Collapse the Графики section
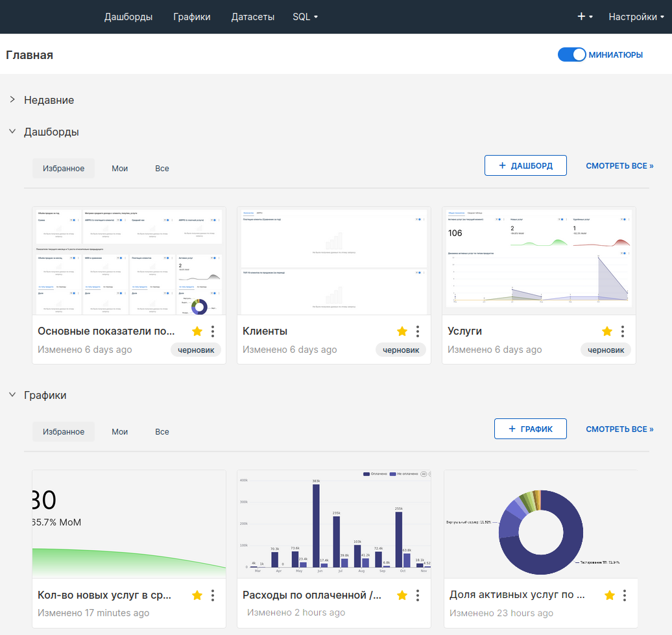The width and height of the screenshot is (672, 635). (12, 395)
